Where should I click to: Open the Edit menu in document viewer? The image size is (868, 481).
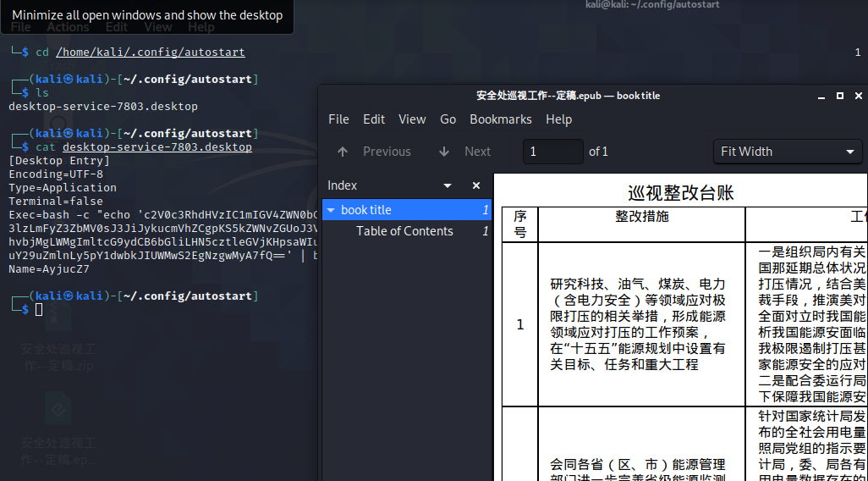[x=374, y=119]
